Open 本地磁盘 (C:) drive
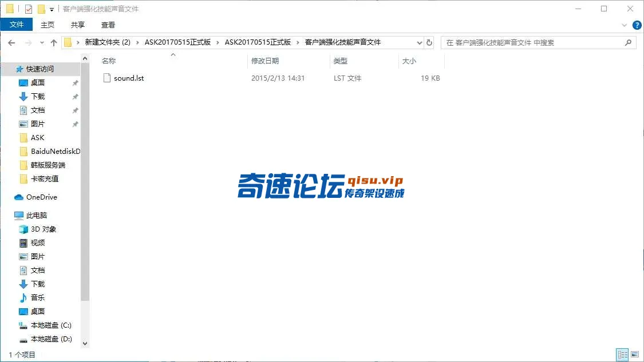Viewport: 644px width, 362px height. point(51,325)
